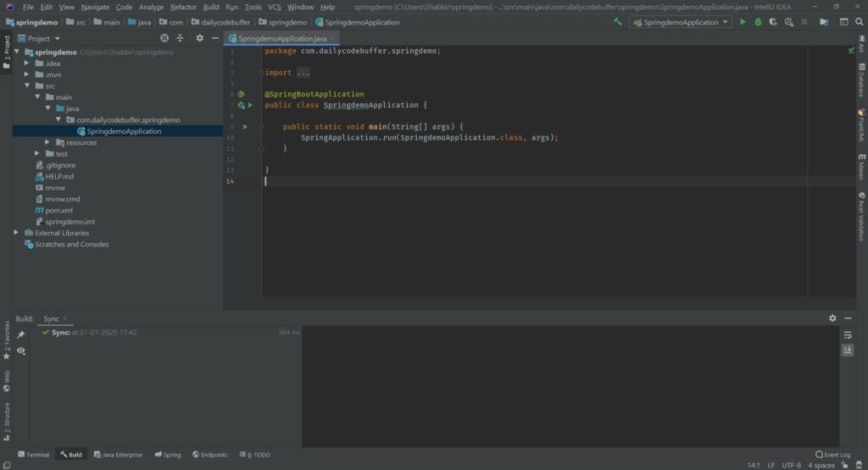Viewport: 868px width, 470px height.
Task: Open Project Structure from the toolbar
Action: click(824, 22)
